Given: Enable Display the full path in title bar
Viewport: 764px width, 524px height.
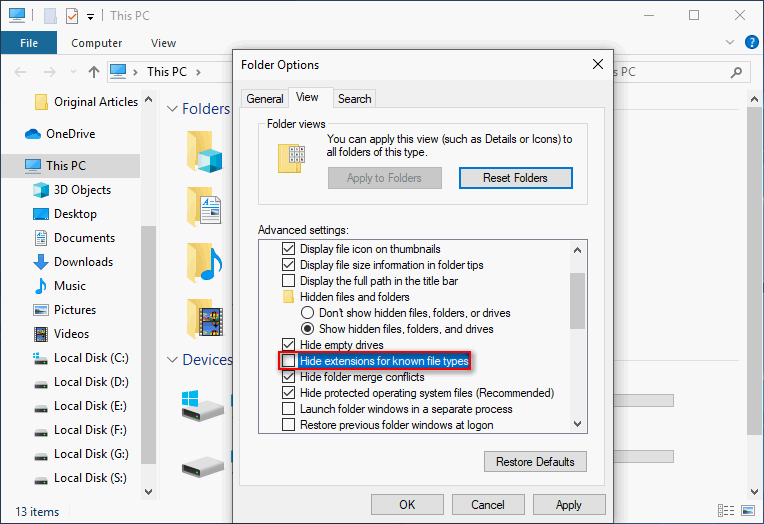Looking at the screenshot, I should click(x=288, y=281).
